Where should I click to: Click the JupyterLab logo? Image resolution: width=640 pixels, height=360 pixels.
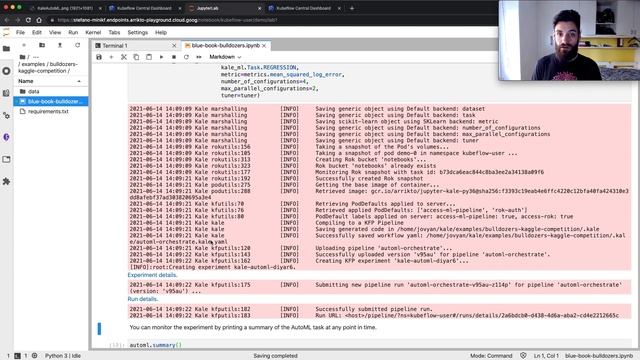(6, 32)
